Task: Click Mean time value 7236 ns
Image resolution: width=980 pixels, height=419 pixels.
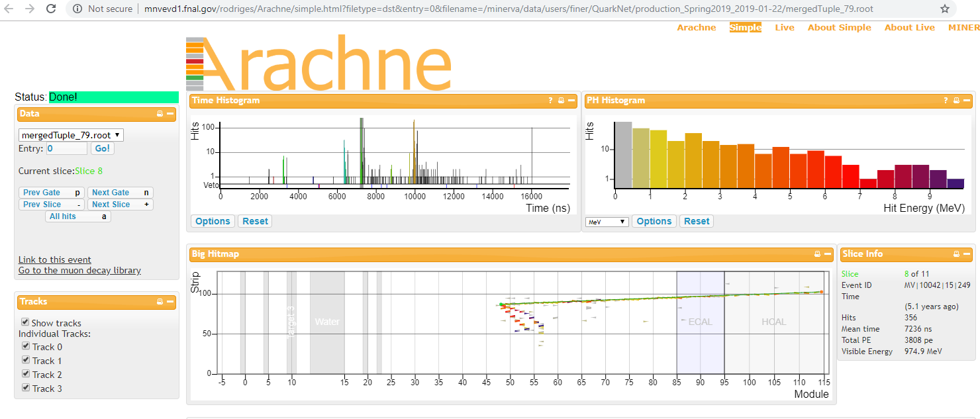Action: point(919,329)
